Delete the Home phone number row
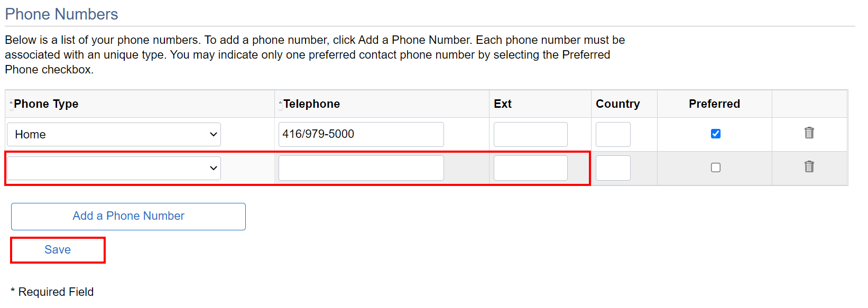The width and height of the screenshot is (868, 308). tap(809, 133)
